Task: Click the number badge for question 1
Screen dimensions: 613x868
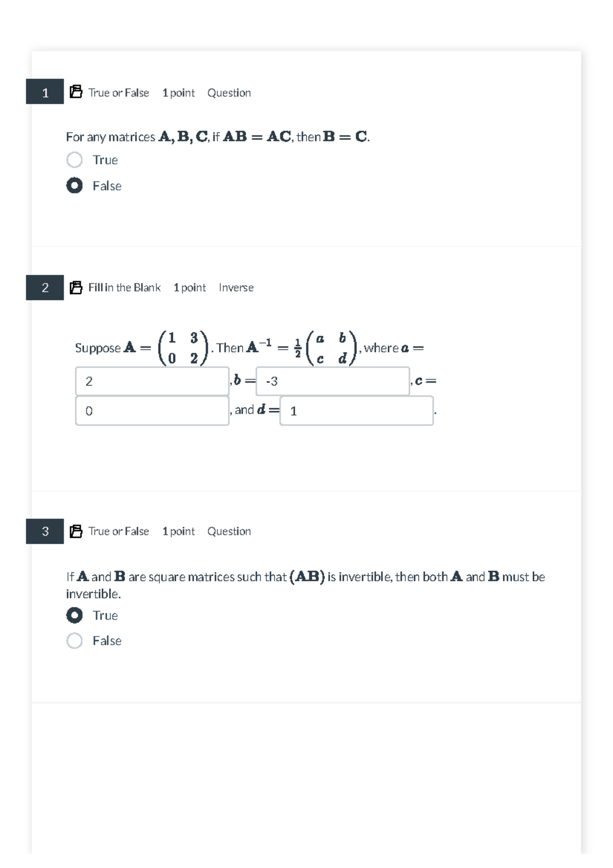Action: pyautogui.click(x=45, y=93)
